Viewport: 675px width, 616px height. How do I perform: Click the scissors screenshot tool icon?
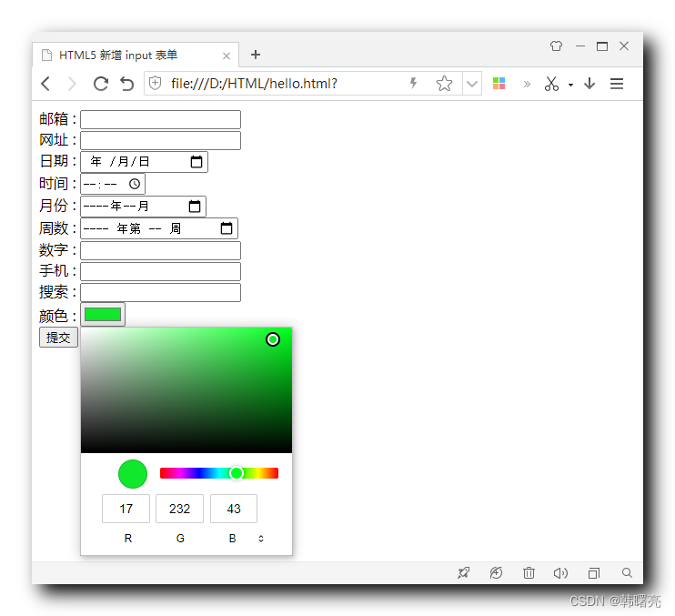(x=551, y=84)
